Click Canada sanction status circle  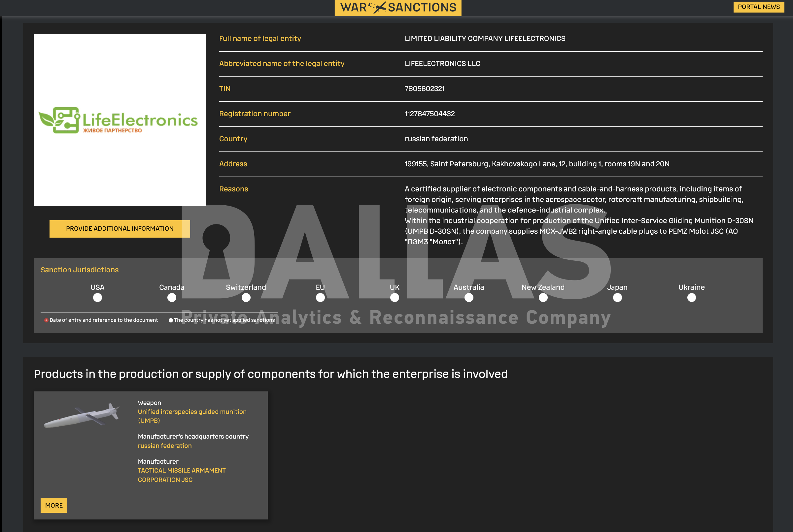tap(172, 298)
